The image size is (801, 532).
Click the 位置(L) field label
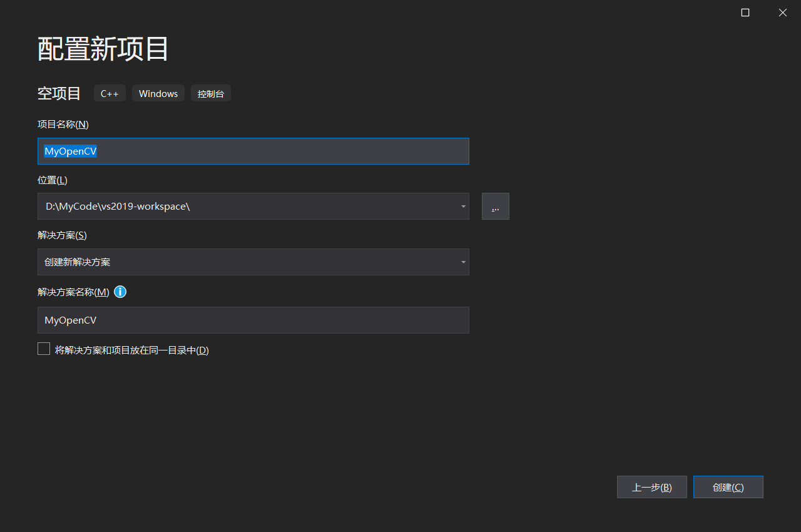coord(52,180)
